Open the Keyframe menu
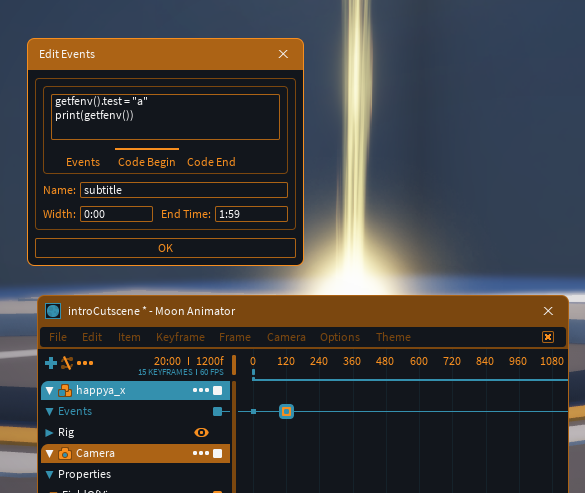Viewport: 585px width, 493px height. (x=180, y=337)
